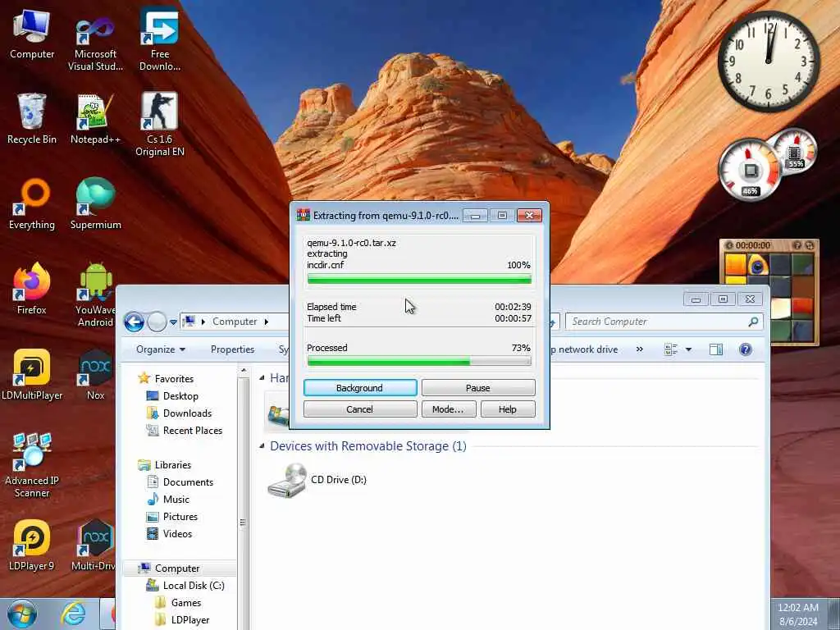Image resolution: width=840 pixels, height=630 pixels.
Task: Open the Organize dropdown menu
Action: pos(161,349)
